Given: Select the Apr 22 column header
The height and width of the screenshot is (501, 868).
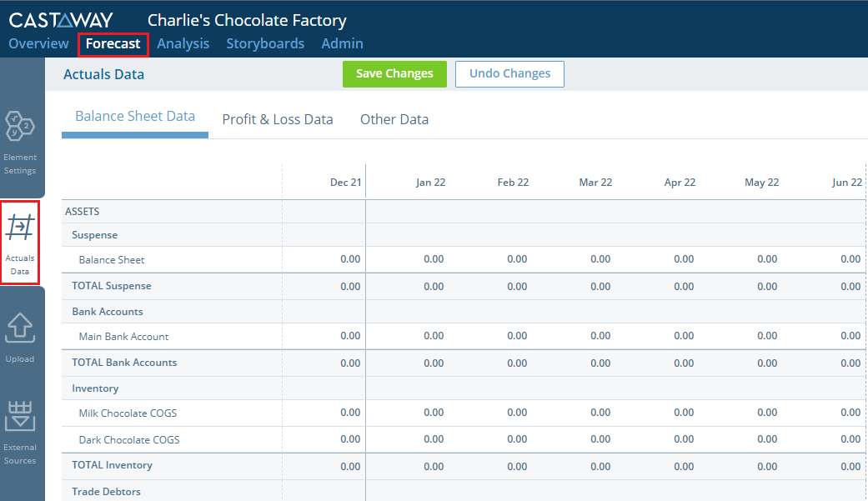Looking at the screenshot, I should pos(680,182).
